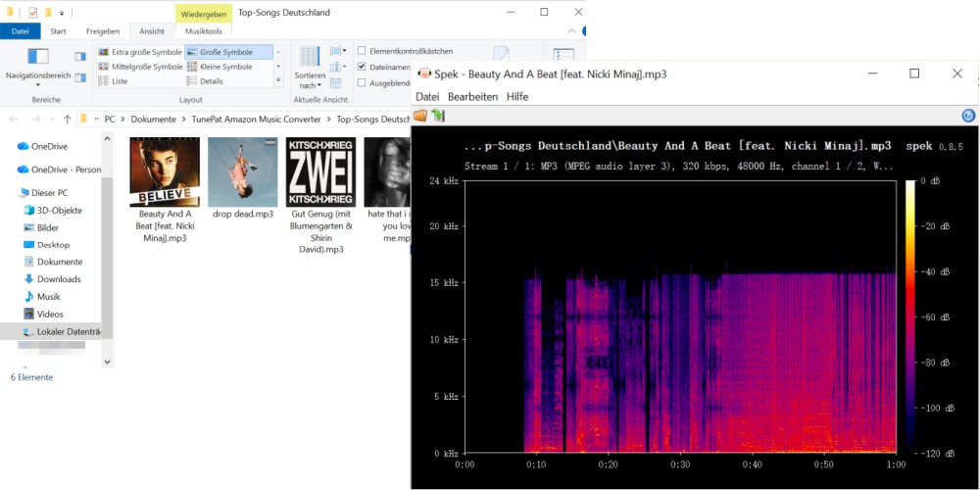Open OneDrive in navigation pane

tap(42, 146)
